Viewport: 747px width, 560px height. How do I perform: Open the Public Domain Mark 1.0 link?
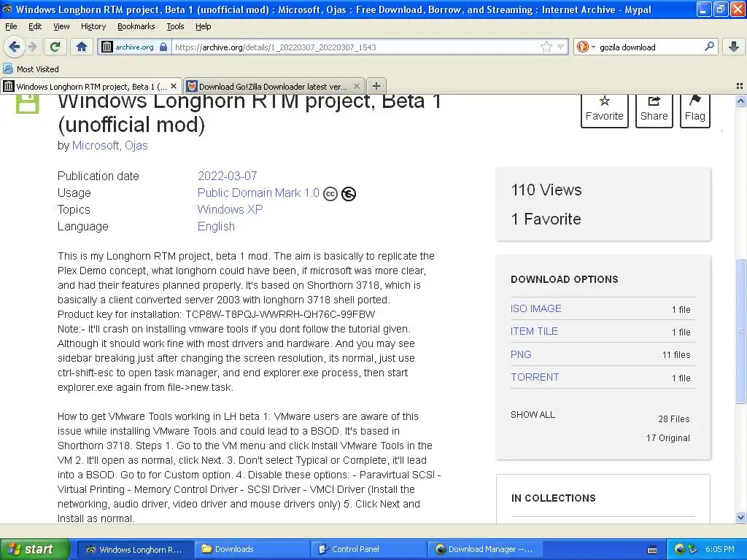tap(258, 192)
